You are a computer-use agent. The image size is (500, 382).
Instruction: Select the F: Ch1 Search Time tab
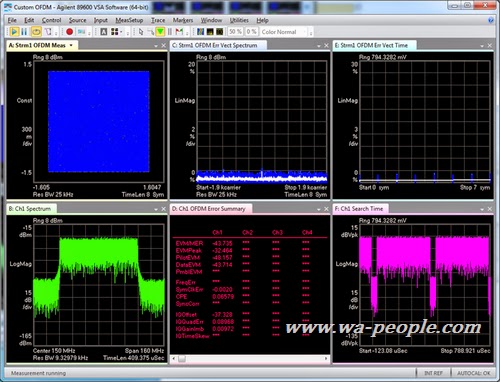pos(361,209)
